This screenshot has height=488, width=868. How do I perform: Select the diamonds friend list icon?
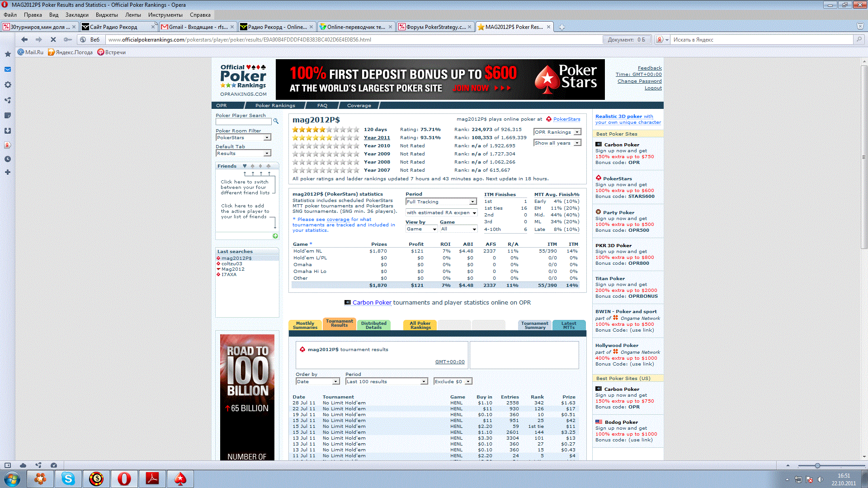click(260, 166)
